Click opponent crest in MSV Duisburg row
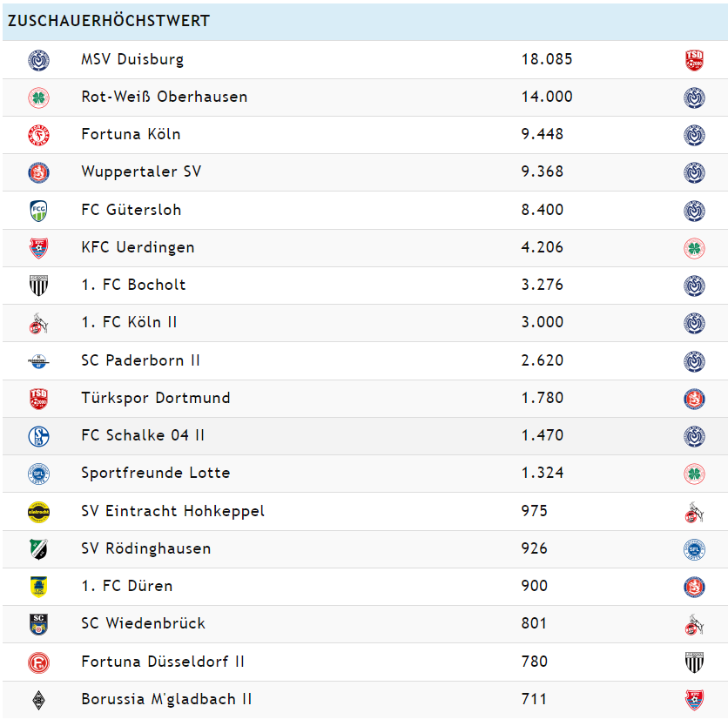Image resolution: width=728 pixels, height=726 pixels. pyautogui.click(x=694, y=60)
